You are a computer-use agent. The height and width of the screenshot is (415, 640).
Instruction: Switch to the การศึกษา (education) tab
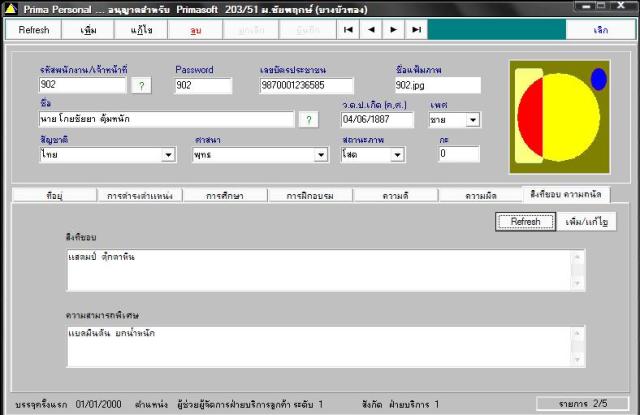click(225, 195)
